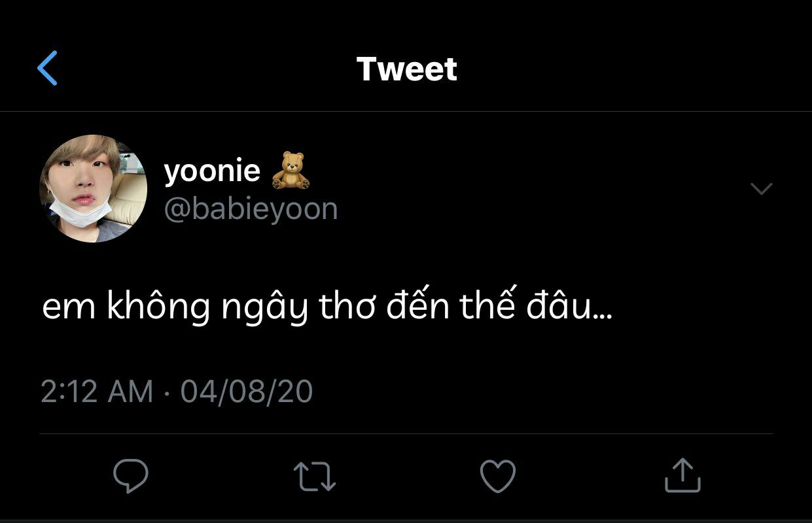Share the tweet via share icon
812x523 pixels.
(682, 475)
